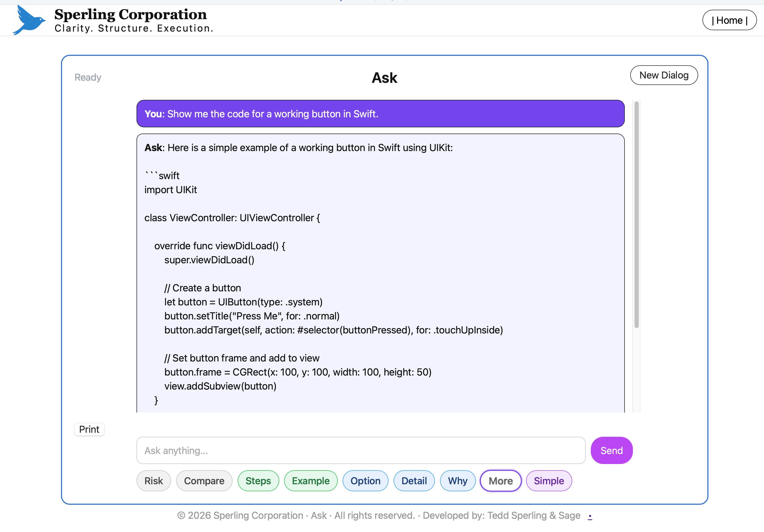The image size is (764, 532).
Task: Click the user message about Swift button
Action: coord(380,114)
